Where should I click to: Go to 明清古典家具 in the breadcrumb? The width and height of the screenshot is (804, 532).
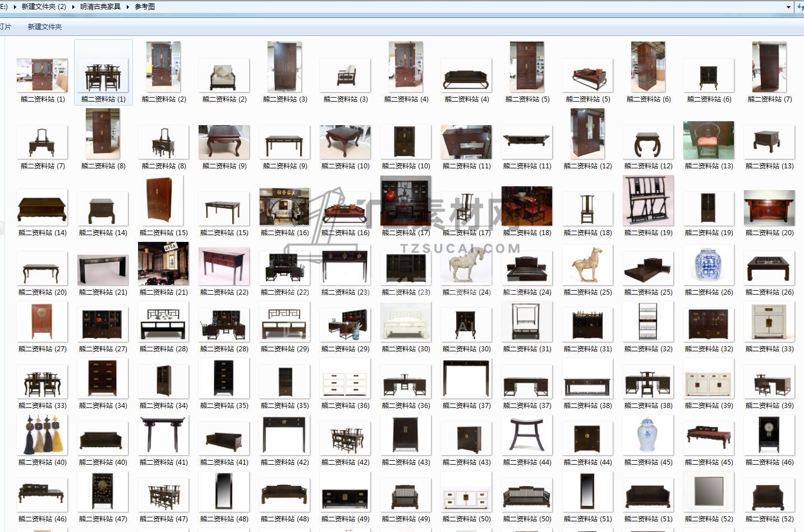[100, 7]
